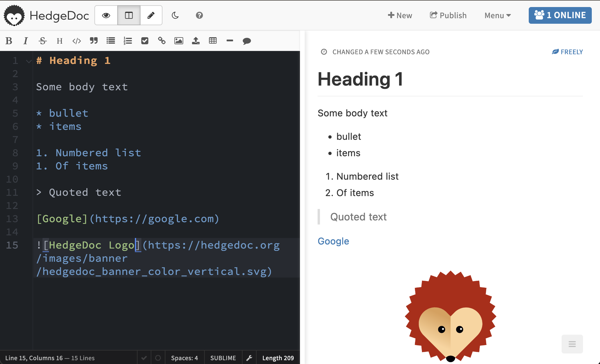Toggle bold formatting icon

9,41
